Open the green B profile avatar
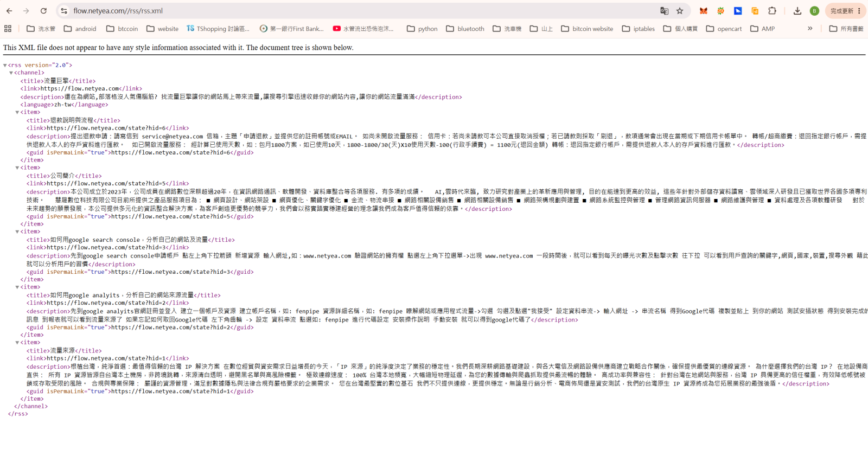868x450 pixels. tap(814, 11)
